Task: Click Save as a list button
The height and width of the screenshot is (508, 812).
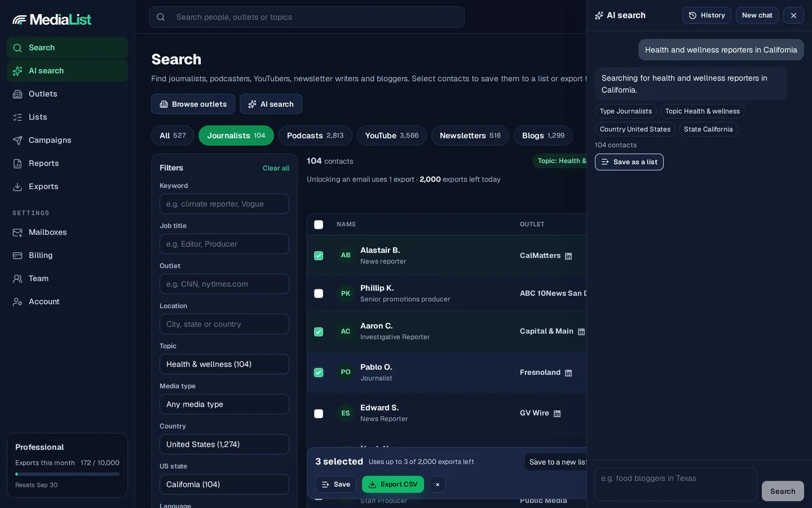Action: coord(629,162)
